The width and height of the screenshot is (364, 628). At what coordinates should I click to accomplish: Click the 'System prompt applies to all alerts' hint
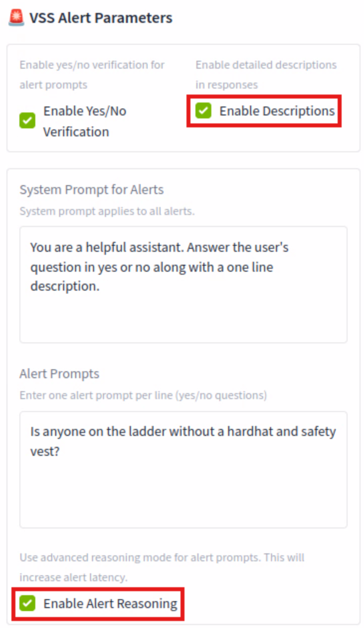tap(107, 211)
